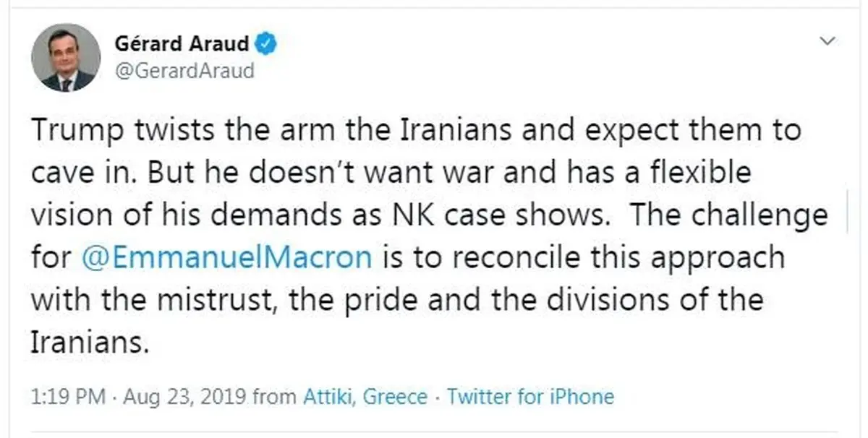868x438 pixels.
Task: Click the 1:19 PM tweet time
Action: 68,397
